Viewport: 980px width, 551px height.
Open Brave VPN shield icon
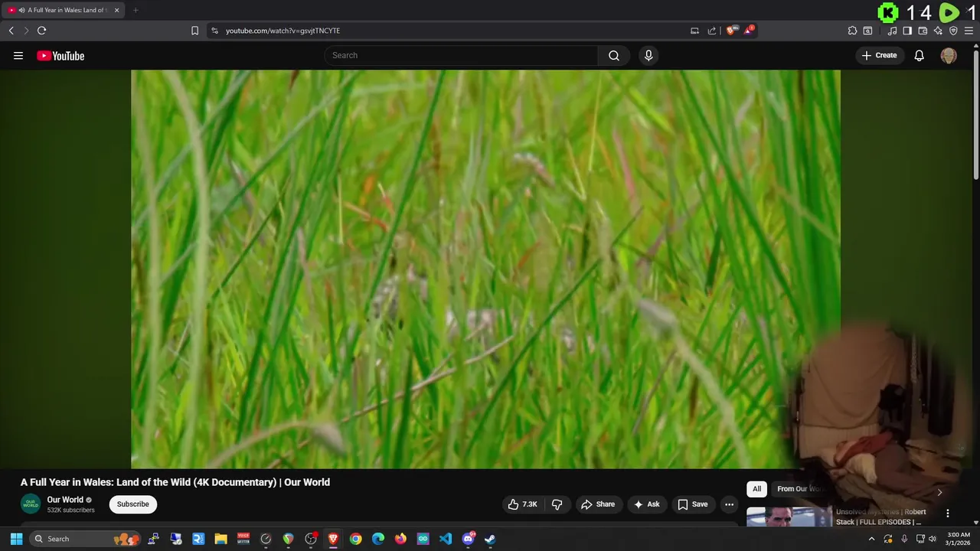click(x=953, y=31)
